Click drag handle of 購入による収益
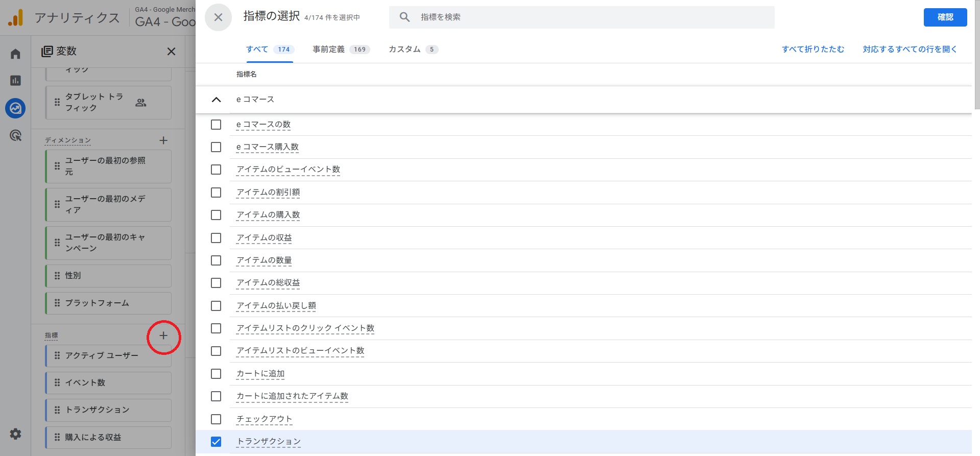The height and width of the screenshot is (456, 980). point(57,438)
